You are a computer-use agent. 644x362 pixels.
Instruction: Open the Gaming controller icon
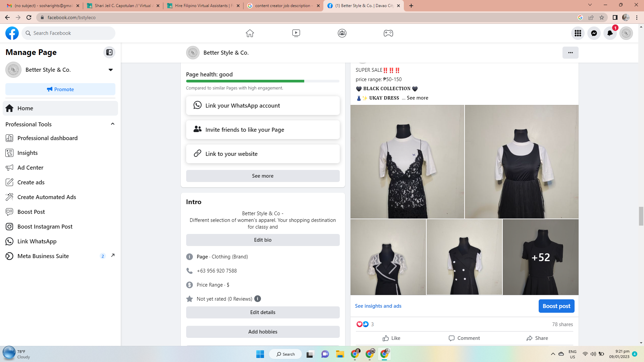[x=388, y=33]
